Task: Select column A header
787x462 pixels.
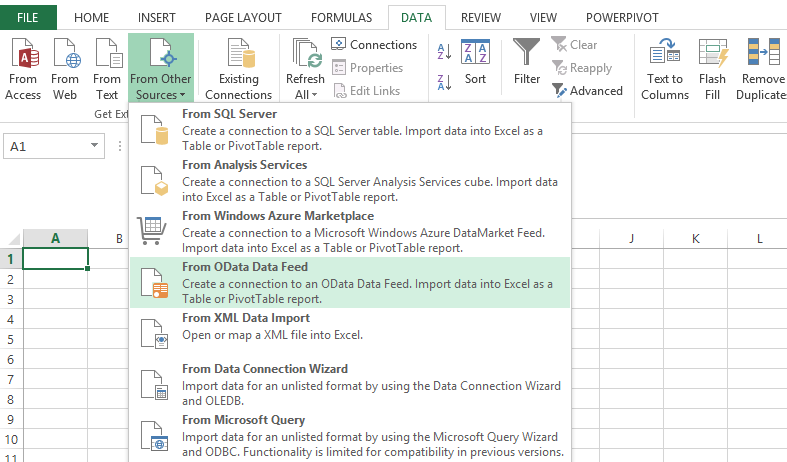Action: tap(55, 238)
